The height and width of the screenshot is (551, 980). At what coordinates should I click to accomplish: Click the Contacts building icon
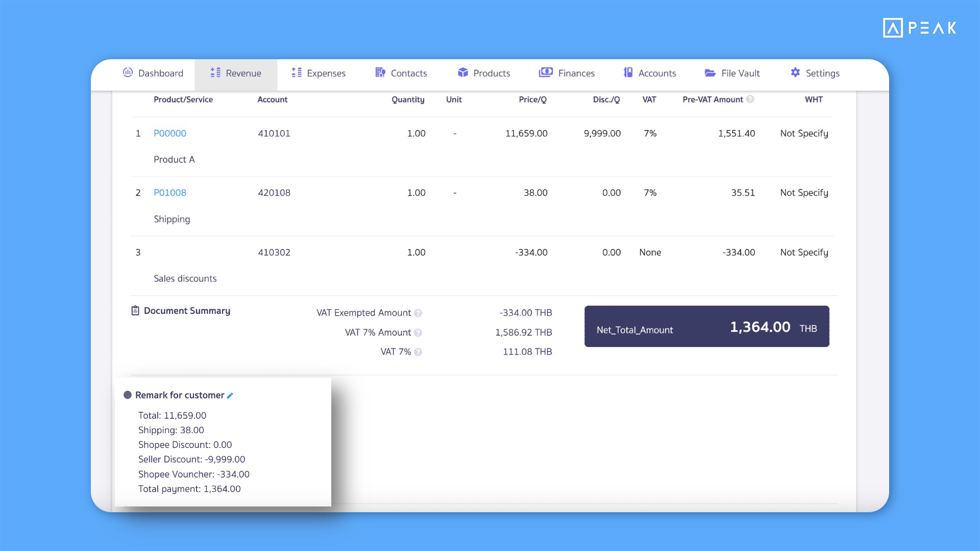380,72
